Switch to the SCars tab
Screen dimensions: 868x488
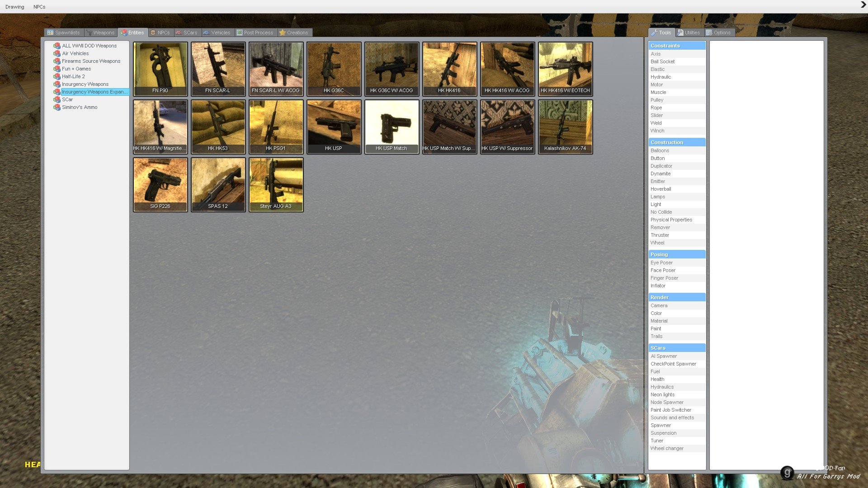(186, 33)
